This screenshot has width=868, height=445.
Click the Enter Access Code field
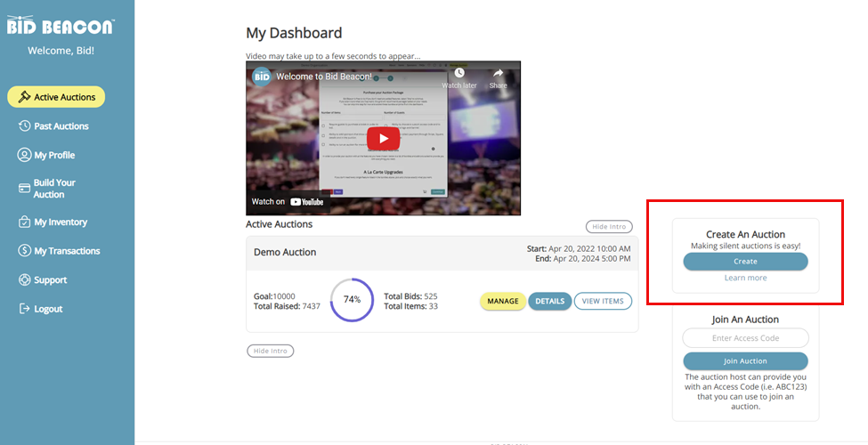745,337
